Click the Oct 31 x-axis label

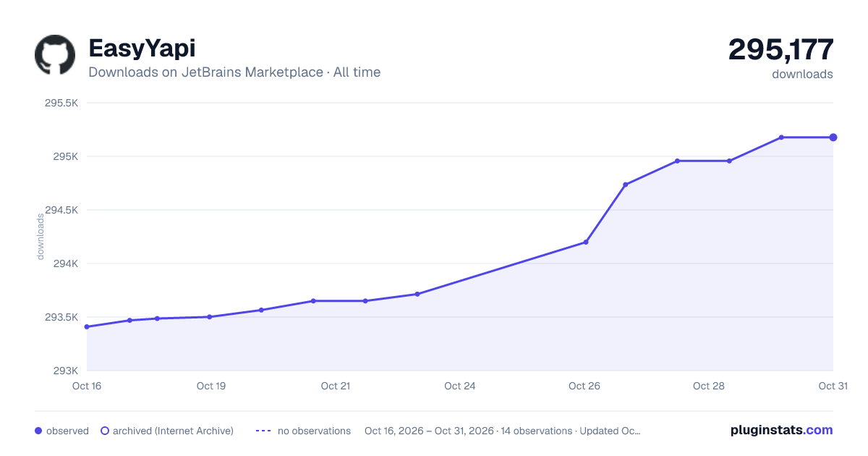pos(833,386)
